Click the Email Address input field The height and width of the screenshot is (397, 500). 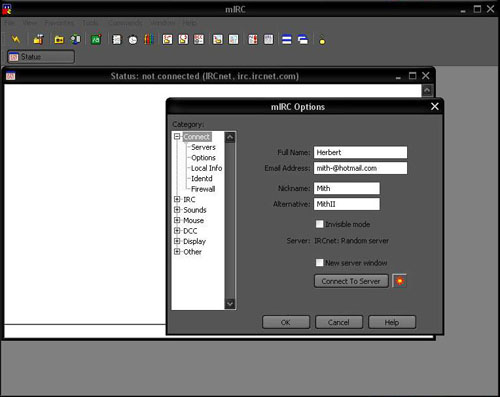coord(360,168)
